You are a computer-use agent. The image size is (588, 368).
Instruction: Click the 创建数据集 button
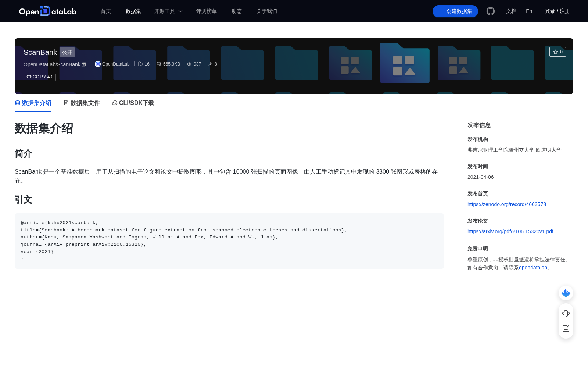(455, 11)
